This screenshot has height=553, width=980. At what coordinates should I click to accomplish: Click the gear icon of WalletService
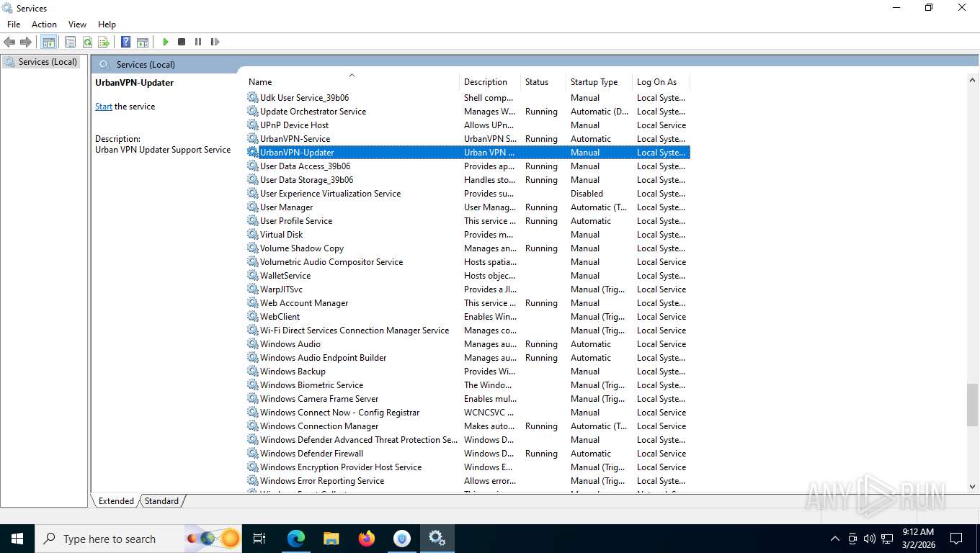click(x=252, y=276)
